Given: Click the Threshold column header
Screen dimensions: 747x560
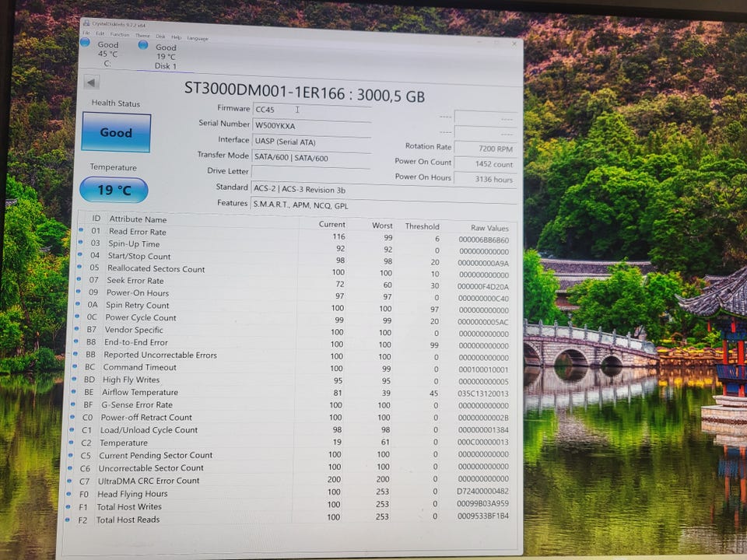Looking at the screenshot, I should [422, 226].
